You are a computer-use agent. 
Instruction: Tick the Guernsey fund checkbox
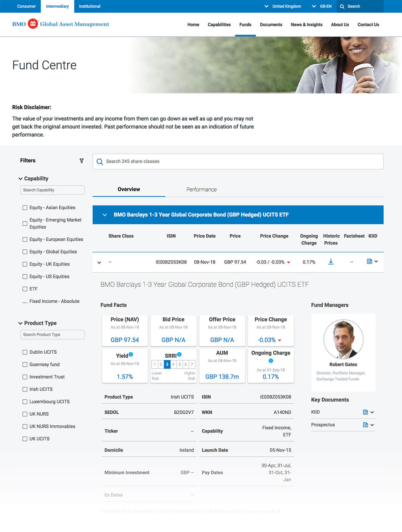(x=25, y=364)
